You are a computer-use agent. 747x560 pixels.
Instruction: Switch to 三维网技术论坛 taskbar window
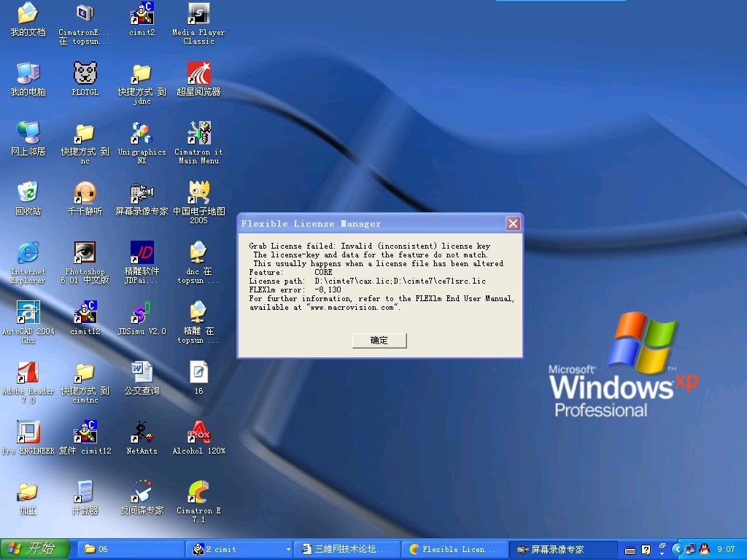[347, 549]
